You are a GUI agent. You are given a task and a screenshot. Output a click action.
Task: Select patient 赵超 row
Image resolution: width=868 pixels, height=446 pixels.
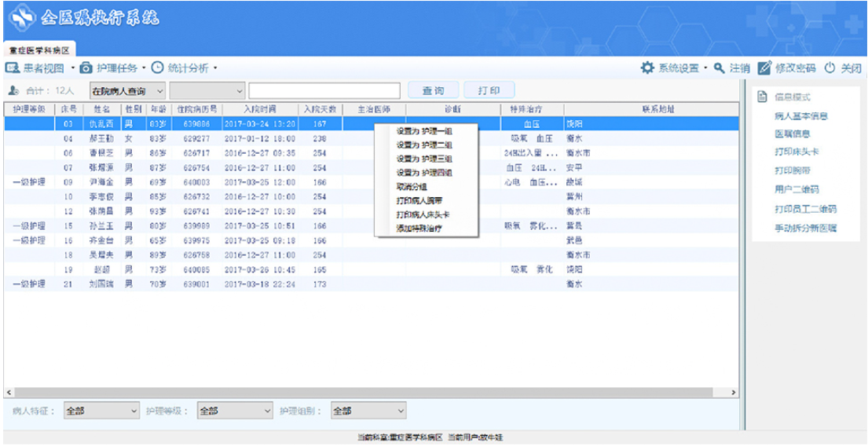[371, 269]
